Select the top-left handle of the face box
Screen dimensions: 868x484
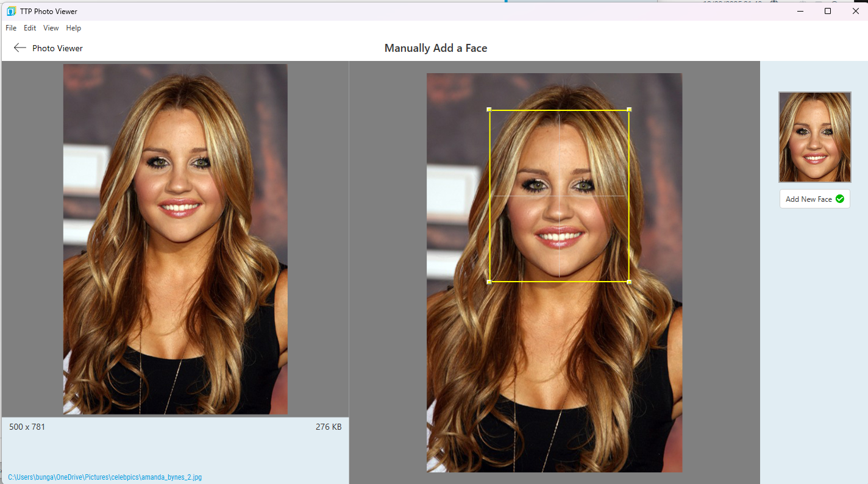[489, 110]
